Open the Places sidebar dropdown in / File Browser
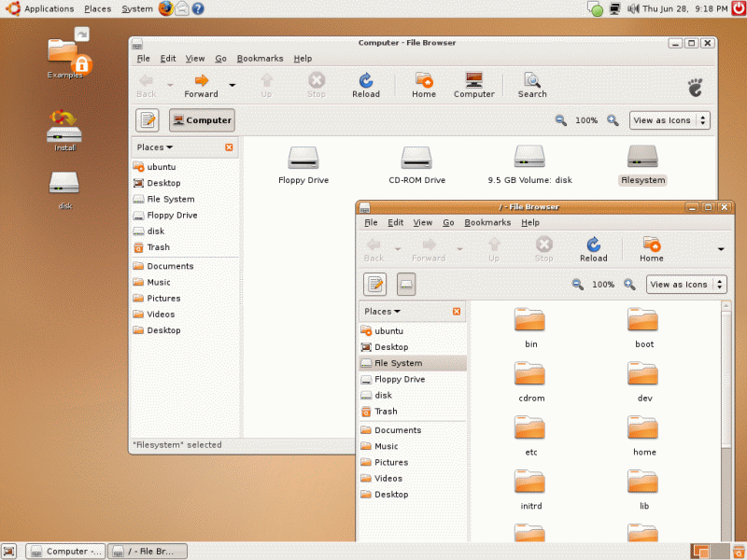 383,312
